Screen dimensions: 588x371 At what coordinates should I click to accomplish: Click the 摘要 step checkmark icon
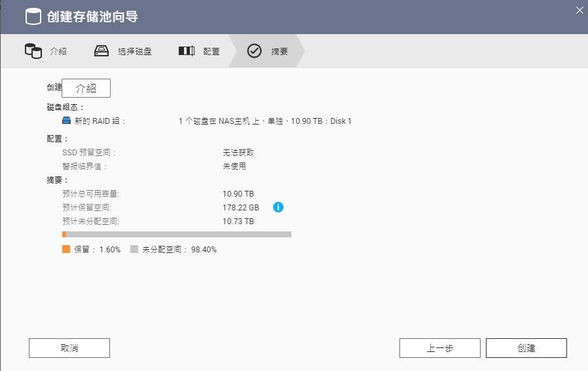tap(254, 50)
